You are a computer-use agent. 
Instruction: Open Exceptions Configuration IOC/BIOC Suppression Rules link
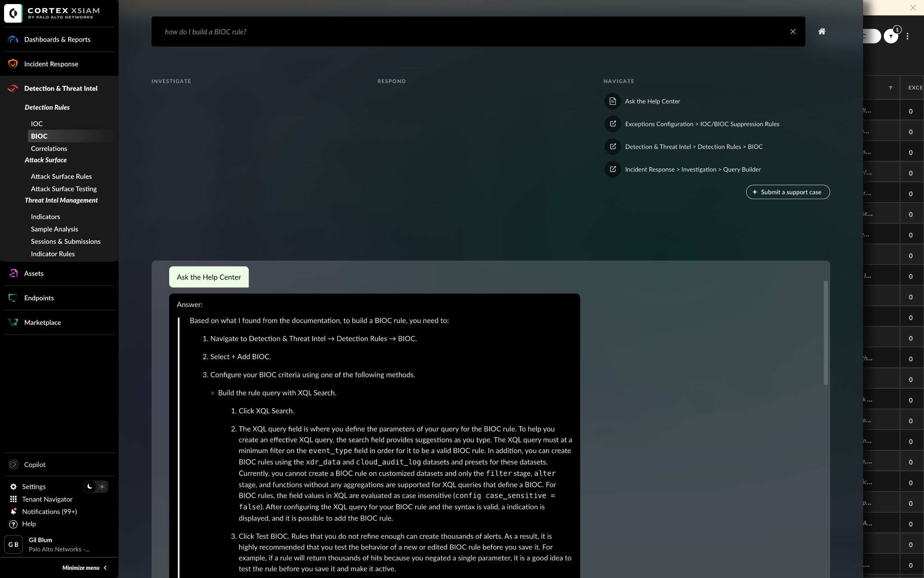[x=702, y=123]
